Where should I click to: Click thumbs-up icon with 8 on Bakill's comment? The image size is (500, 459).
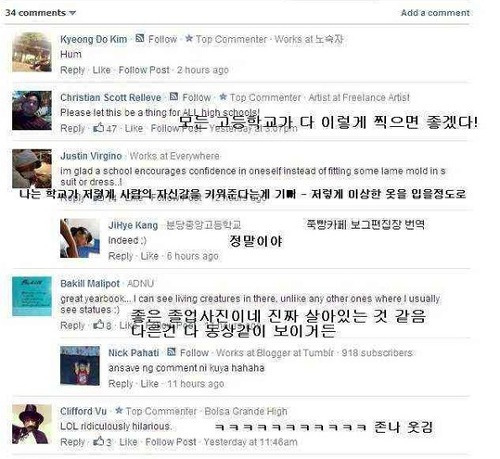(99, 324)
